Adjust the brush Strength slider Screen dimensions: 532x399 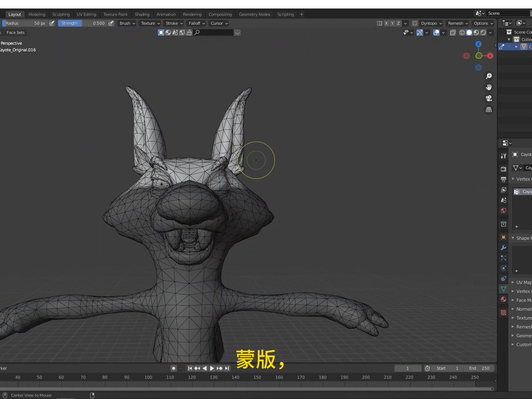[82, 23]
